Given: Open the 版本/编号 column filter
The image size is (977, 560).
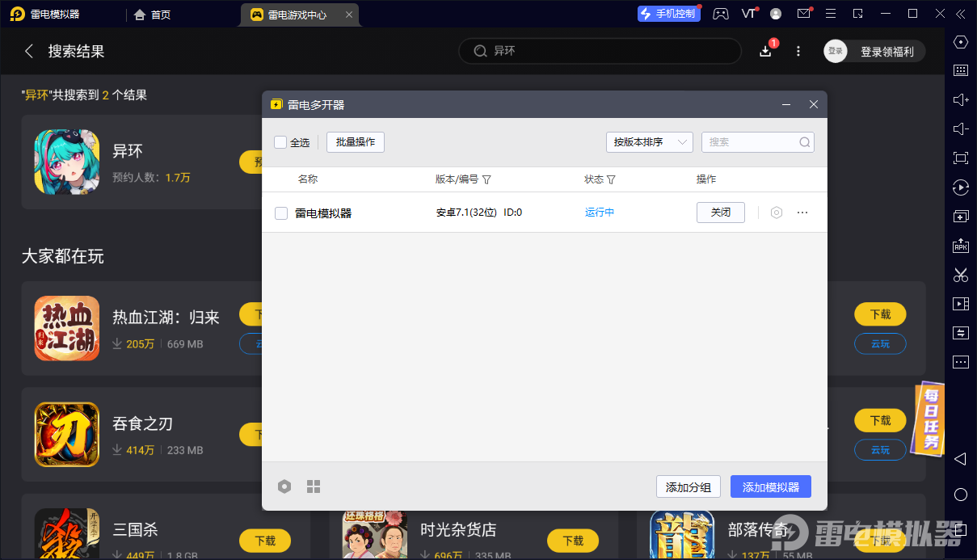Looking at the screenshot, I should click(486, 179).
